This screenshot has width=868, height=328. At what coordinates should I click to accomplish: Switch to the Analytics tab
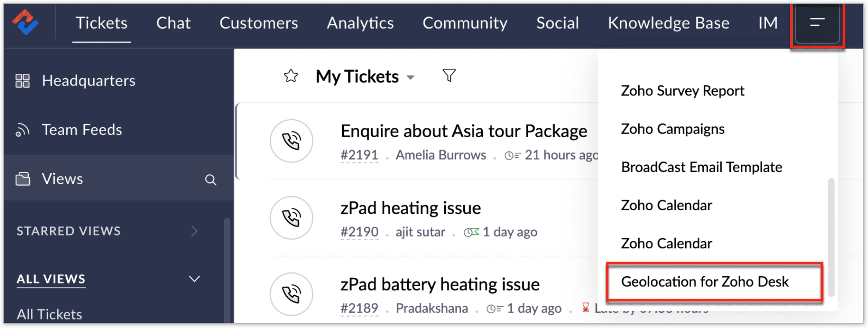tap(360, 23)
